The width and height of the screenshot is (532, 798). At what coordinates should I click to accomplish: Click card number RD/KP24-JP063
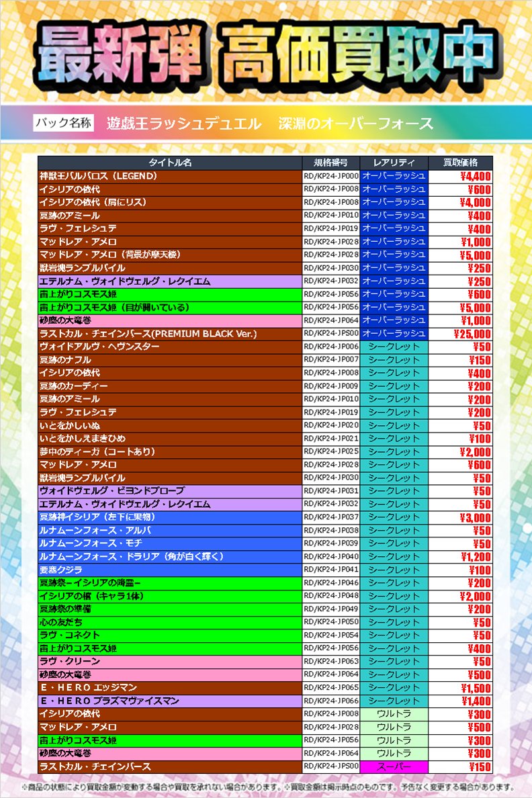pos(331,662)
